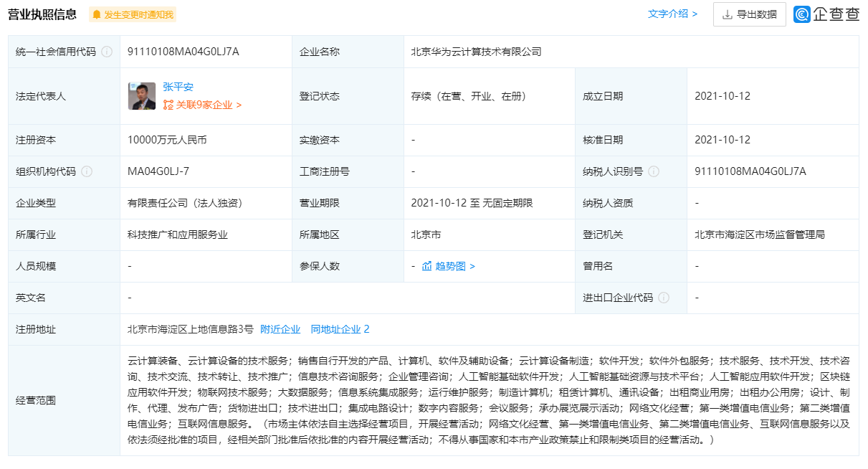Click the 科技推广和应用服务业 industry value
Image resolution: width=868 pixels, height=469 pixels.
[x=178, y=234]
